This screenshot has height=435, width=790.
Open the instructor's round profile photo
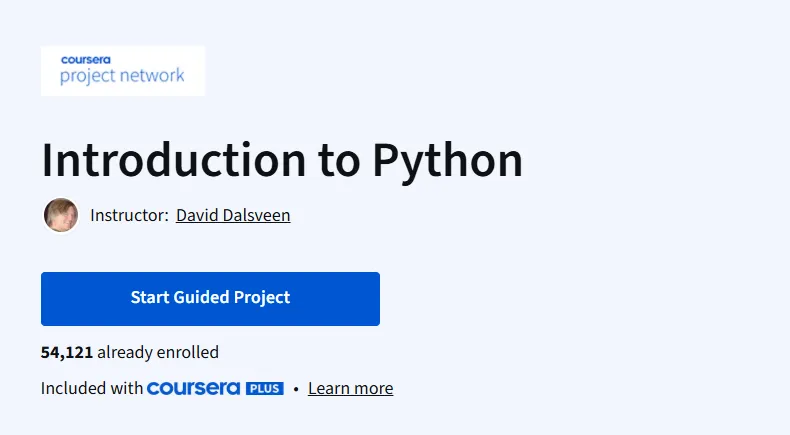[x=61, y=215]
